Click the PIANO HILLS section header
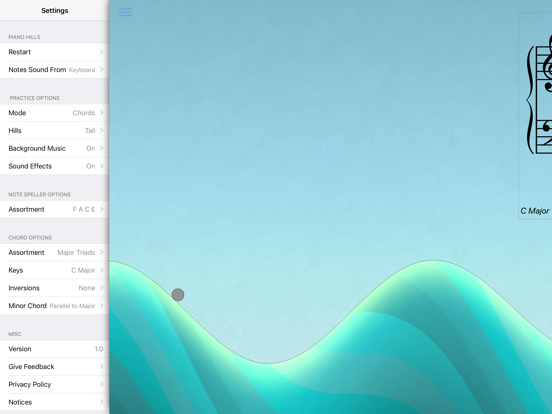Image resolution: width=552 pixels, height=414 pixels. coord(24,37)
